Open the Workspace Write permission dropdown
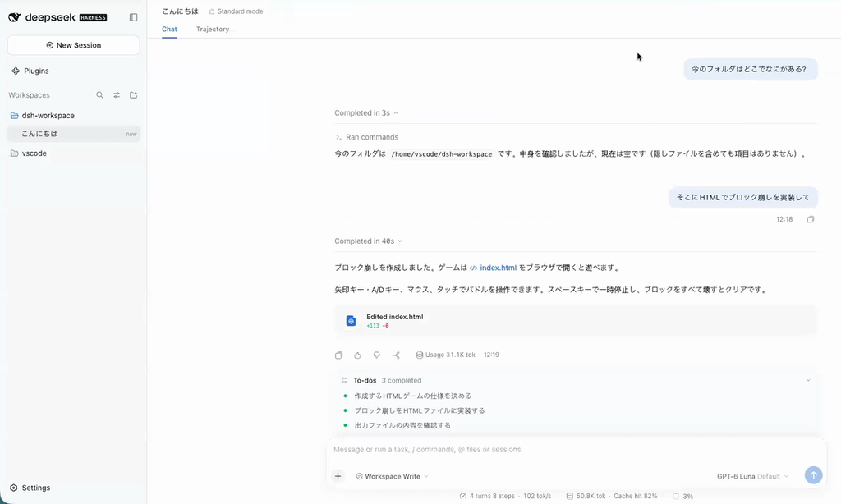The width and height of the screenshot is (841, 504). click(392, 476)
